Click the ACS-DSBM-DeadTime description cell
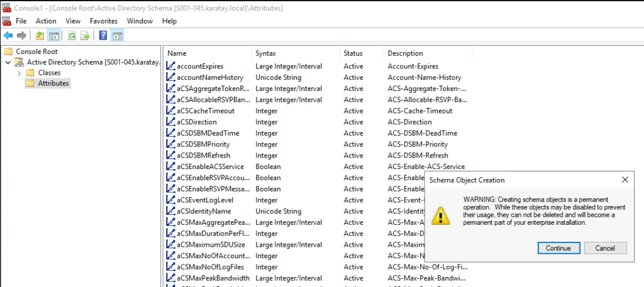 [x=422, y=133]
